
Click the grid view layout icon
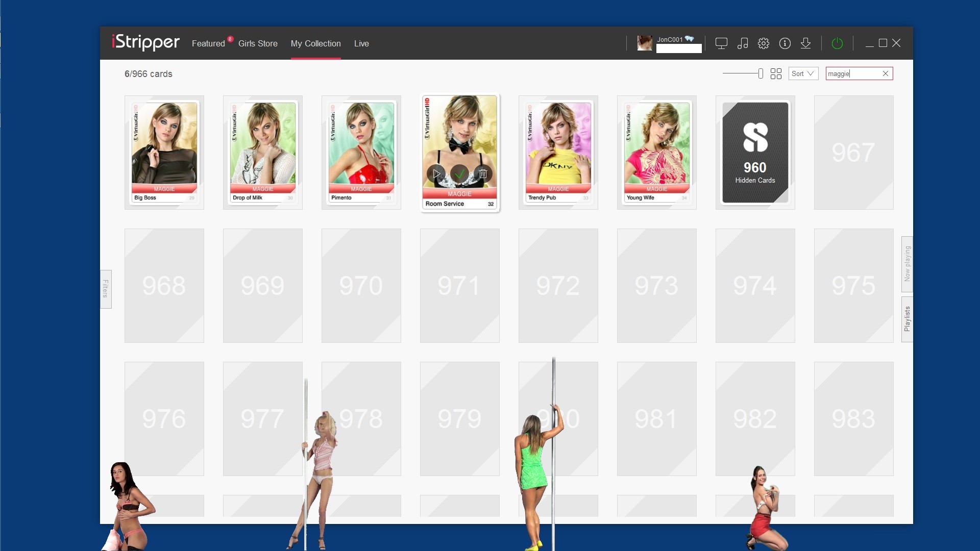(x=776, y=74)
